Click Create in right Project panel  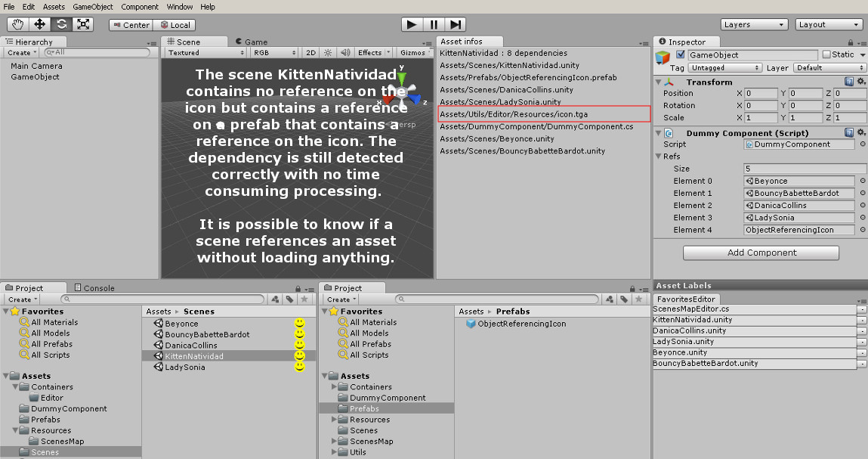click(341, 299)
